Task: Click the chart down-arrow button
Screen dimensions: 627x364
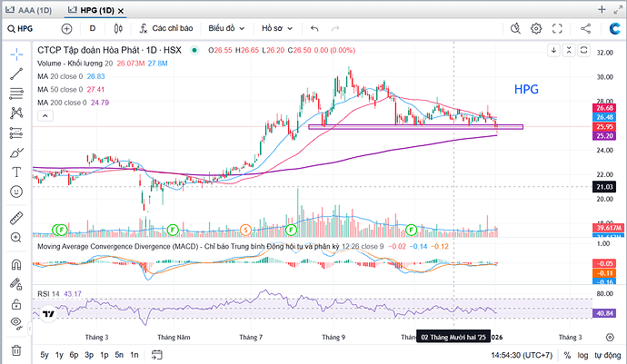Action: 553,50
